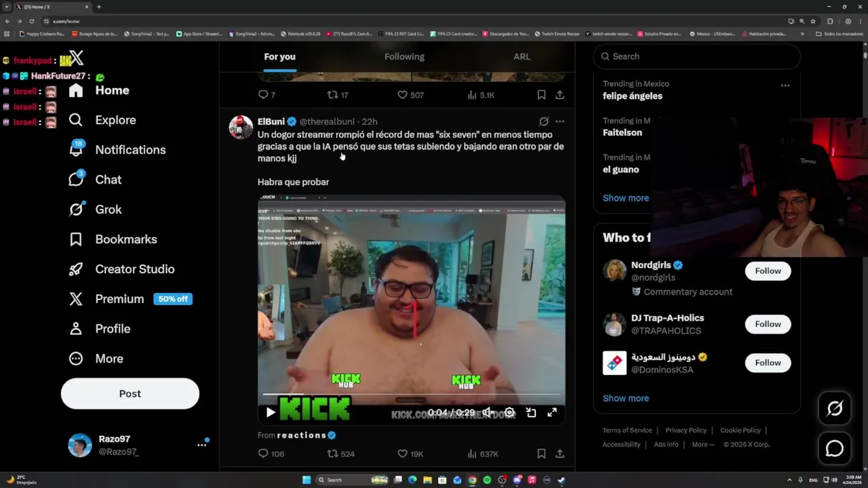The image size is (868, 488).
Task: Open Explore page
Action: point(102,120)
